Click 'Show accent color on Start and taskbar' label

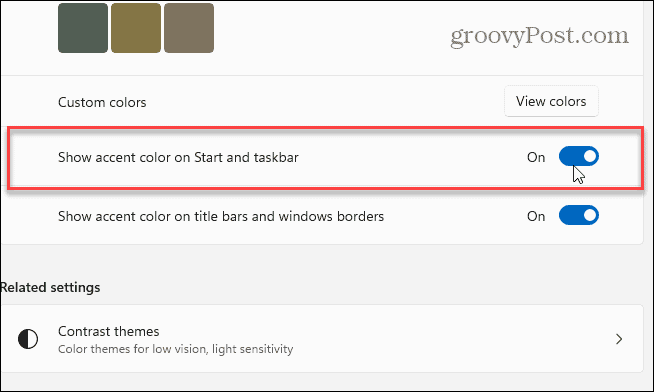point(178,157)
